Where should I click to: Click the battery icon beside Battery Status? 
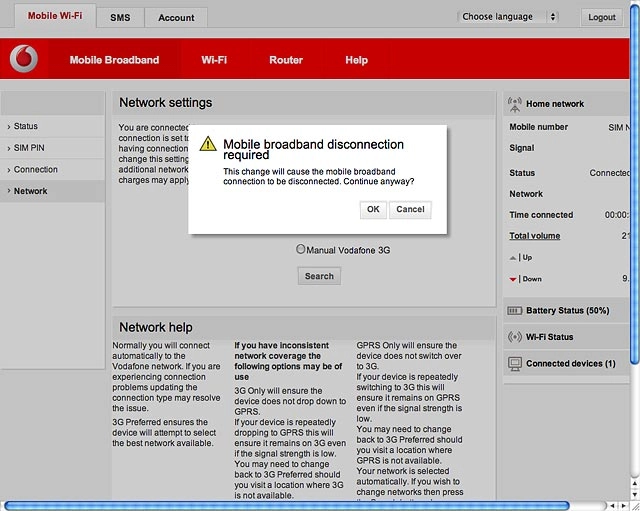point(514,311)
